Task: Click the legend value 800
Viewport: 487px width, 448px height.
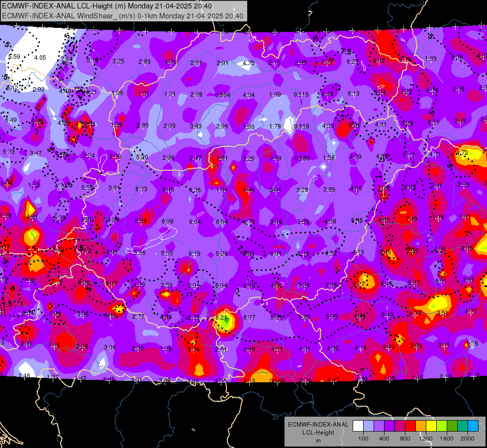Action: pyautogui.click(x=405, y=439)
